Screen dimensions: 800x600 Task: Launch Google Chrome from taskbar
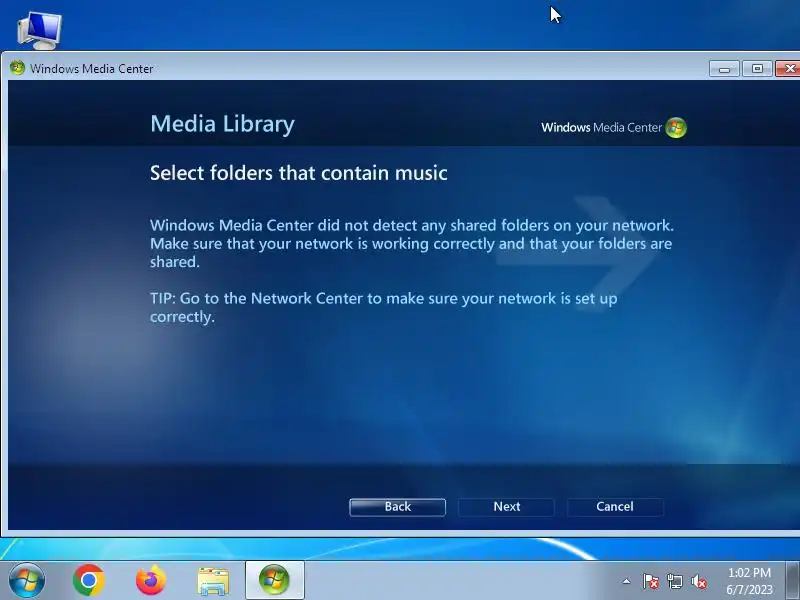tap(89, 580)
